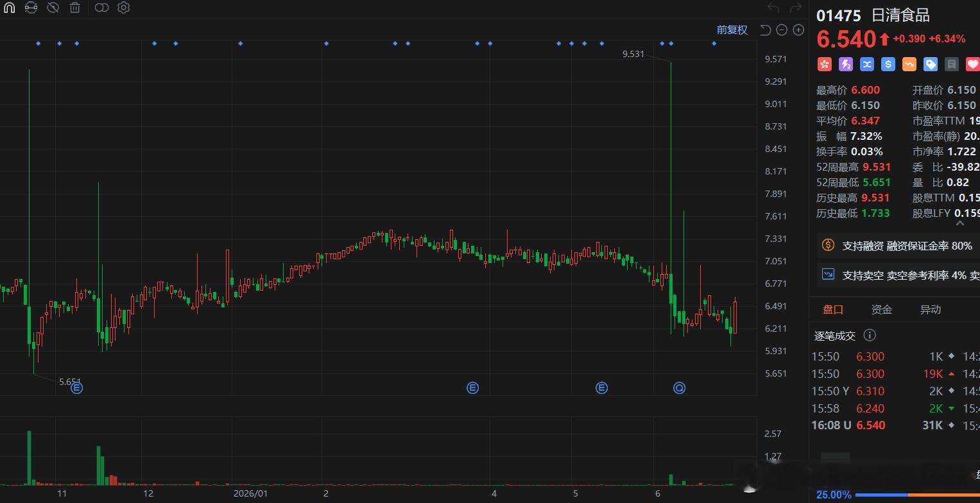Image resolution: width=980 pixels, height=503 pixels.
Task: Click the overlapping circles compare icon
Action: point(101,8)
